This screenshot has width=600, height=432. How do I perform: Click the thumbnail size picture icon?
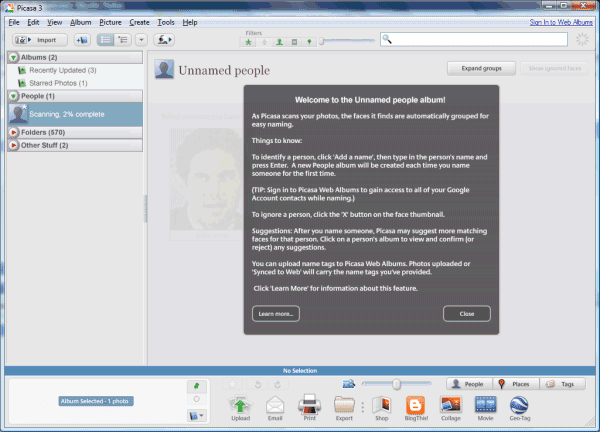point(349,384)
